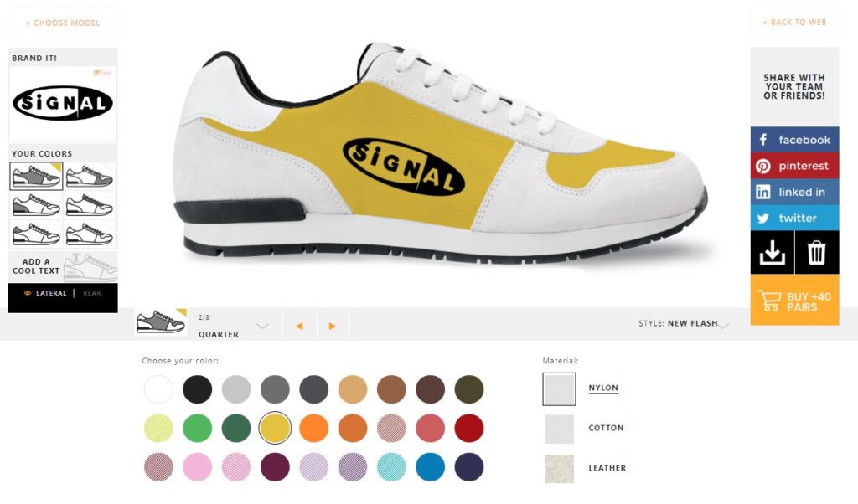Screen dimensions: 858x504
Task: Switch to Rear view tab
Action: coord(92,294)
